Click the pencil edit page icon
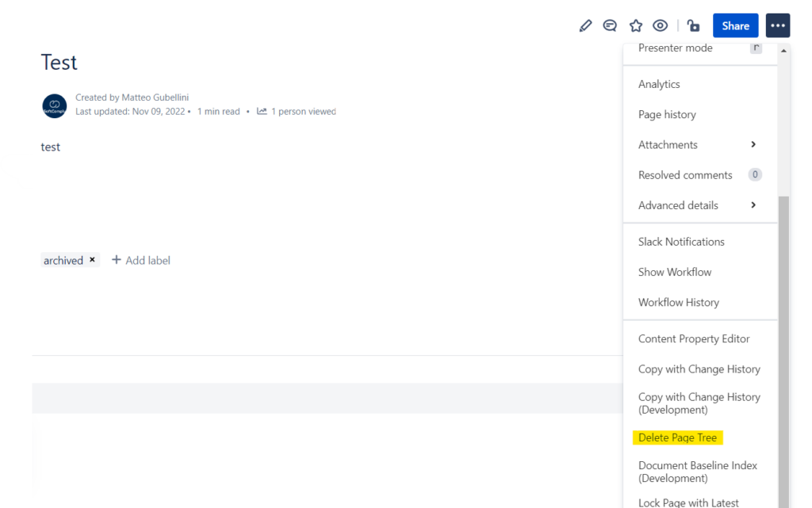The height and width of the screenshot is (508, 812). point(585,25)
